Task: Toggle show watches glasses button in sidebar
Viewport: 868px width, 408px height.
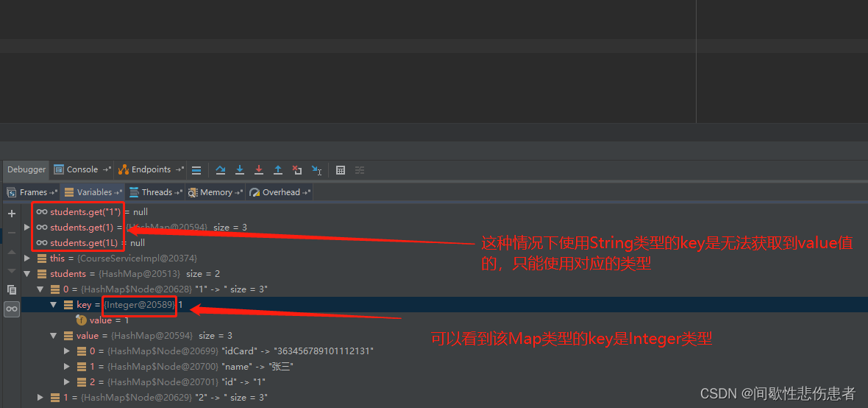Action: coord(11,309)
